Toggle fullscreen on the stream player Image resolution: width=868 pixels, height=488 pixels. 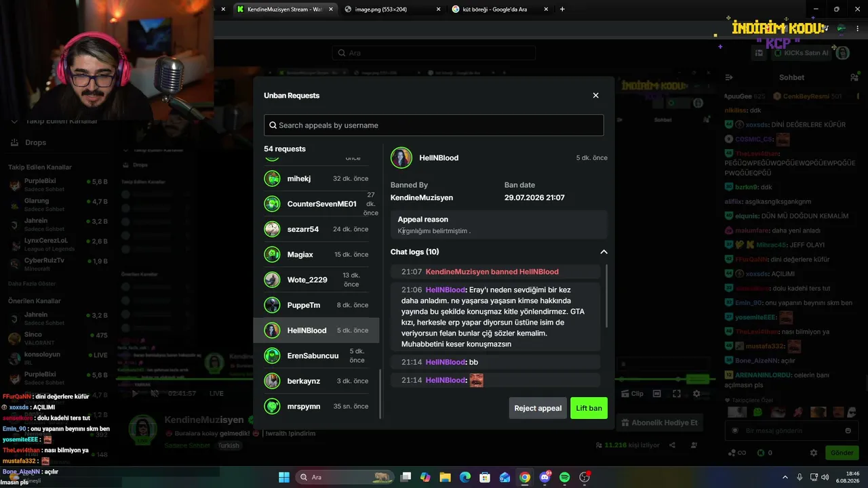pos(676,394)
